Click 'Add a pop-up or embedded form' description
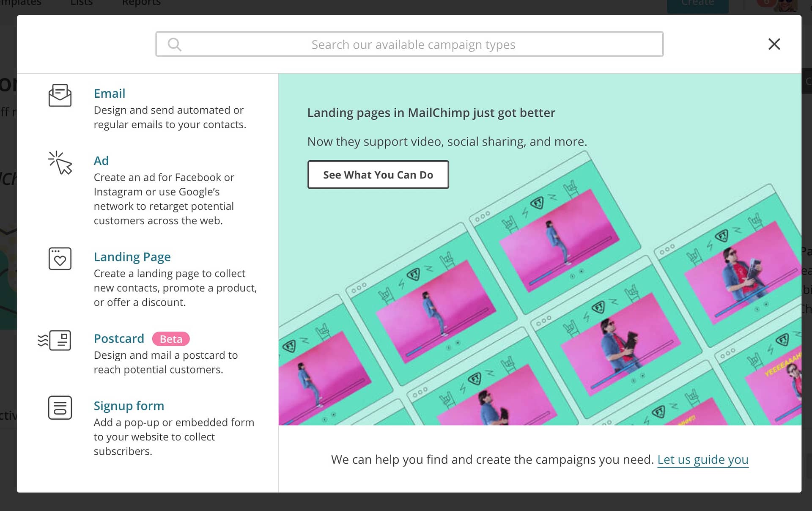The height and width of the screenshot is (511, 812). 174,437
